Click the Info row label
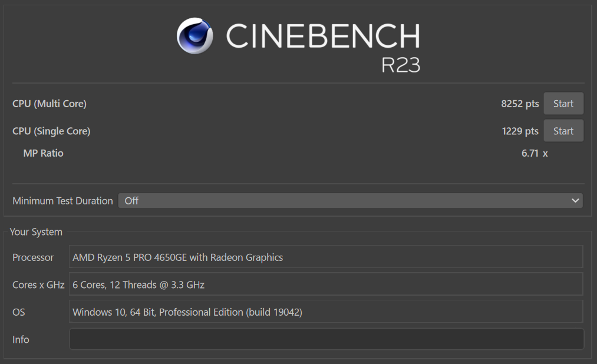The width and height of the screenshot is (597, 364). (x=21, y=339)
